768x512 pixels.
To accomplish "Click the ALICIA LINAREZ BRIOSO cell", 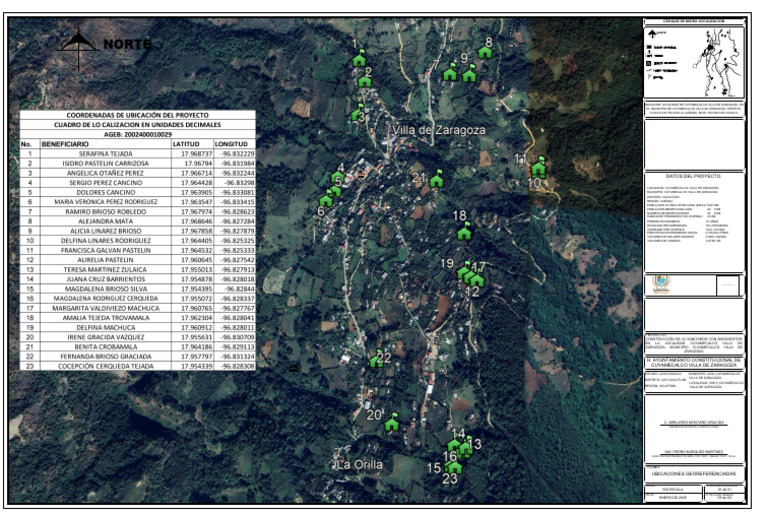I will [x=106, y=231].
